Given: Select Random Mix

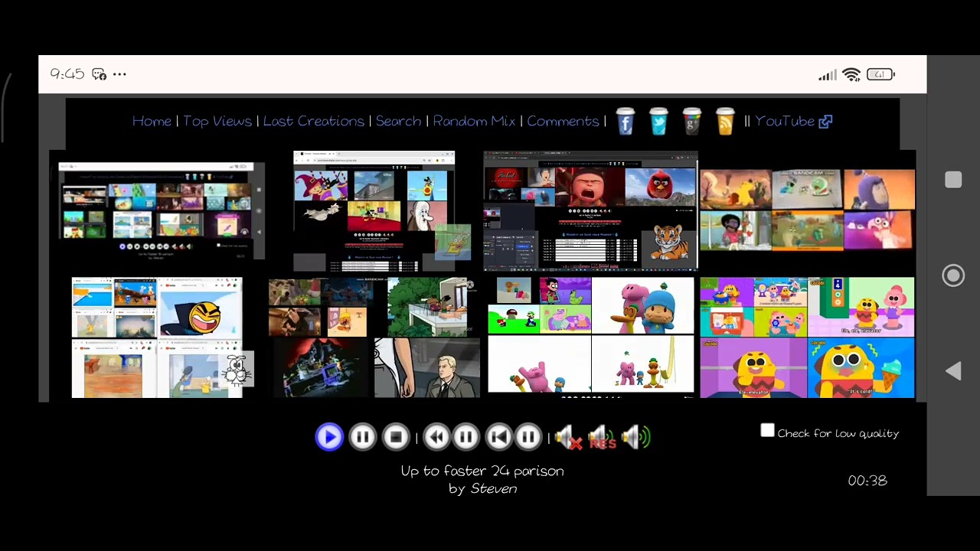Looking at the screenshot, I should point(474,121).
